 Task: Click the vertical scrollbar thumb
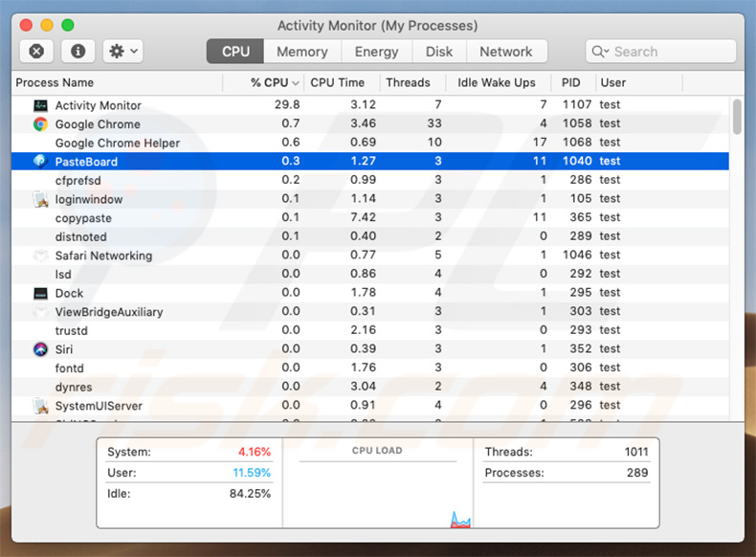point(737,116)
